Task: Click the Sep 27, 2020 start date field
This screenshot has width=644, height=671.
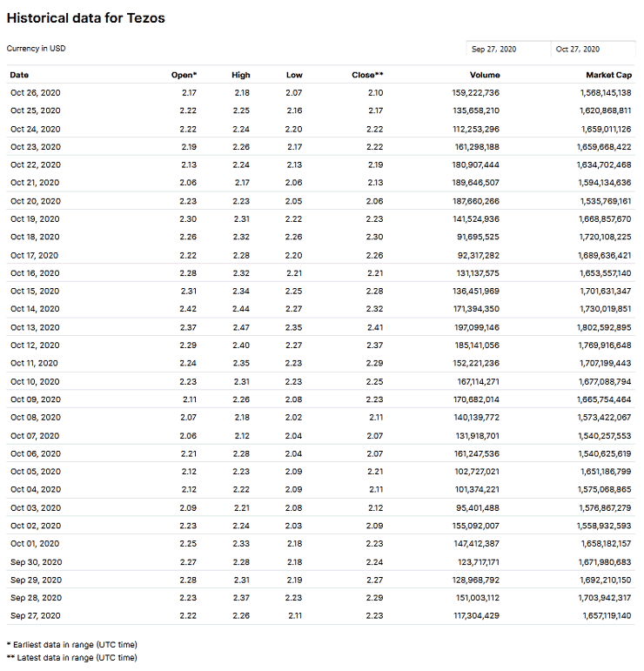Action: [506, 50]
